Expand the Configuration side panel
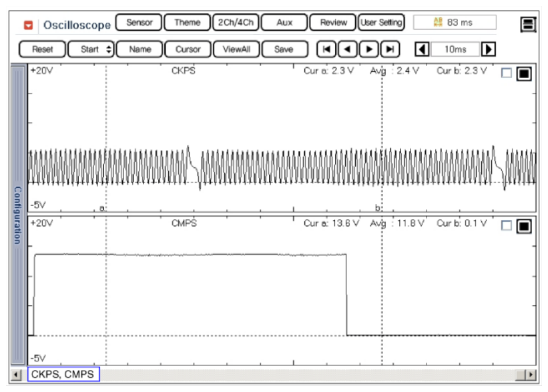Image resolution: width=548 pixels, height=392 pixels. click(18, 213)
